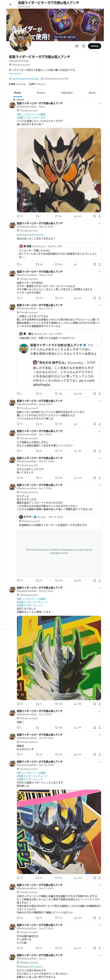Open the Sep 19, 2022 post's more menu
Screen dimensions: 110x980
point(99,223)
